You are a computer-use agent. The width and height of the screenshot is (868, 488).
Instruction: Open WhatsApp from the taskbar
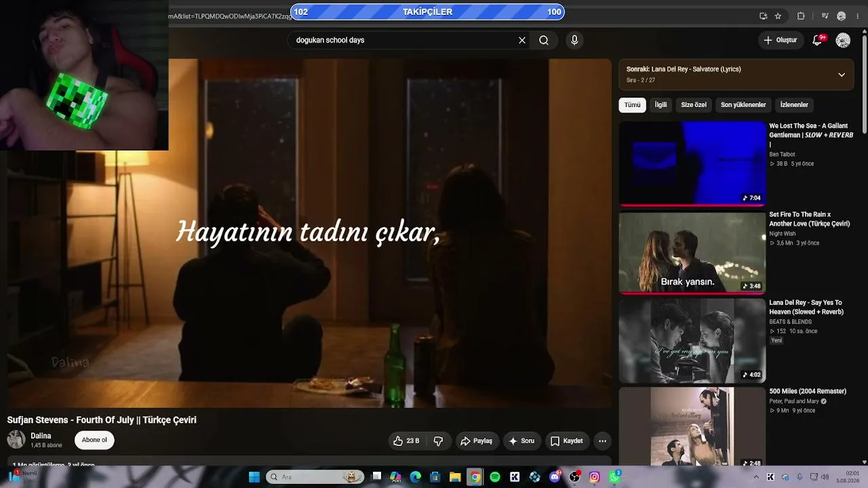click(x=614, y=477)
